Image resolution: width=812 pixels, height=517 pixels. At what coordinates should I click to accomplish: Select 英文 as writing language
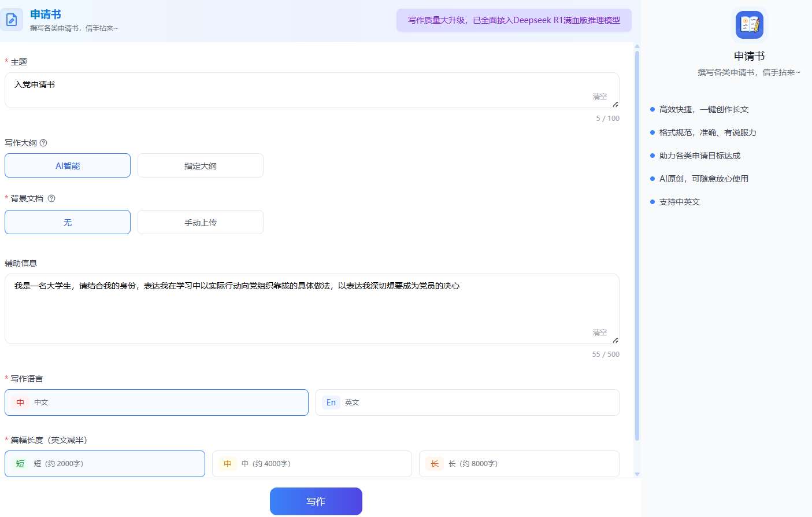(468, 402)
